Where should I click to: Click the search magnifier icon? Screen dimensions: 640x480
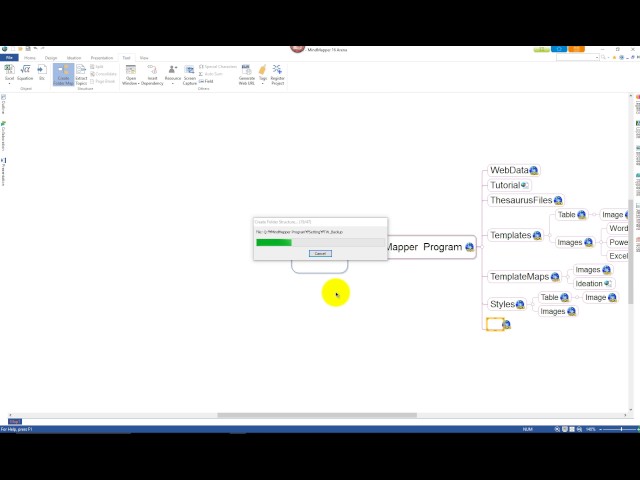(603, 58)
